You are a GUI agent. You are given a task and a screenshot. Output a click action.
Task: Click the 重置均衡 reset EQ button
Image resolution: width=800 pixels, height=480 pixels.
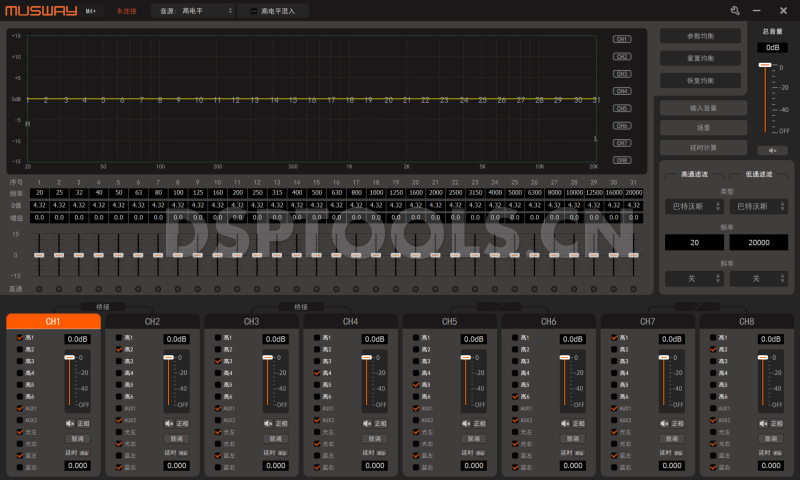(700, 58)
